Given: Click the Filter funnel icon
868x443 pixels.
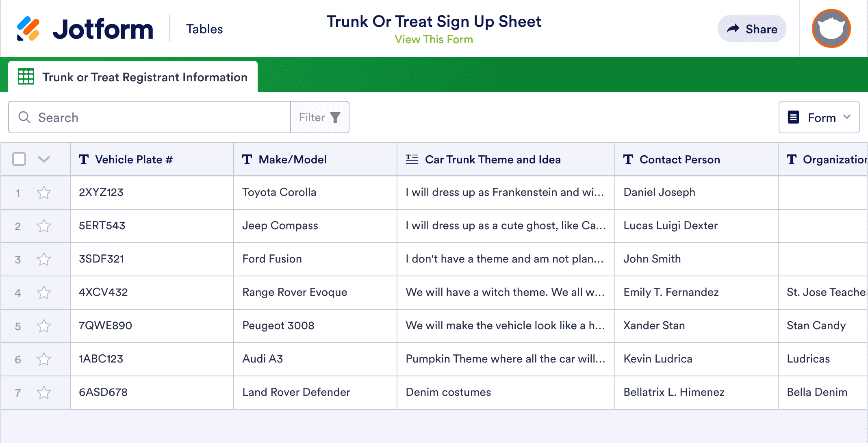Looking at the screenshot, I should click(335, 117).
